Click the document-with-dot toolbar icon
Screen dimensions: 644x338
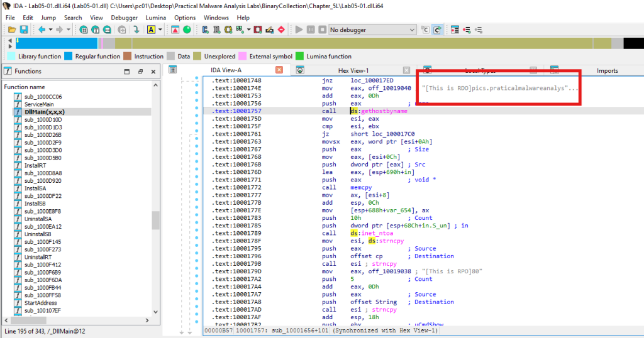pos(216,30)
